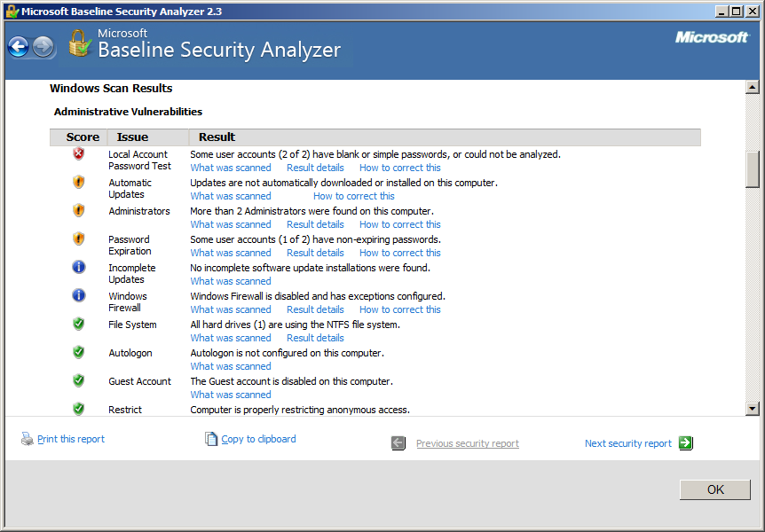Viewport: 765px width, 532px height.
Task: Click the green next report arrow icon
Action: pos(685,442)
